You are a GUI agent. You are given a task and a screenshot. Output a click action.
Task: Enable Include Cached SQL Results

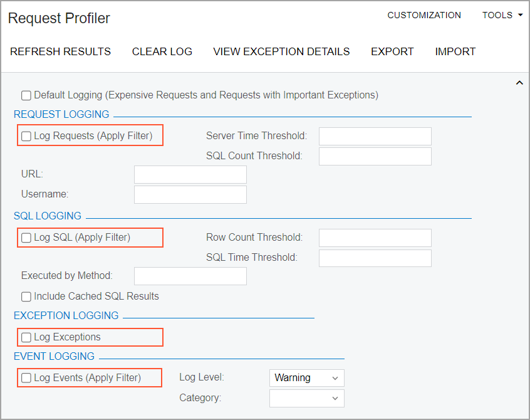pyautogui.click(x=26, y=297)
